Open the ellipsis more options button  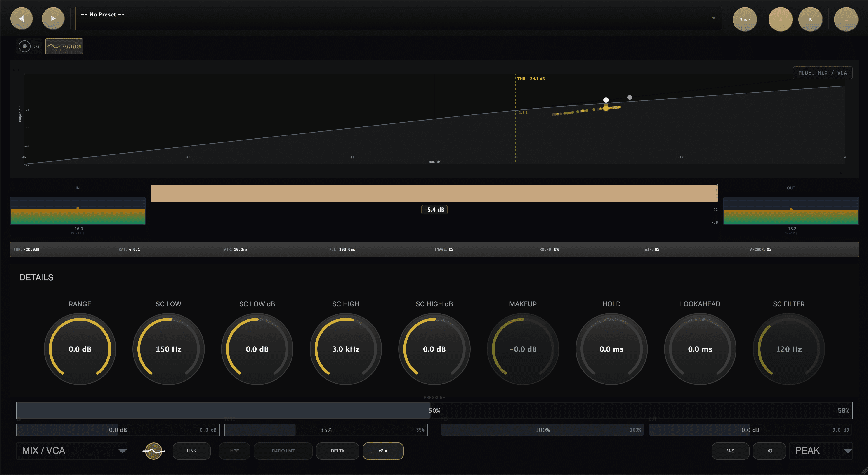(x=846, y=19)
